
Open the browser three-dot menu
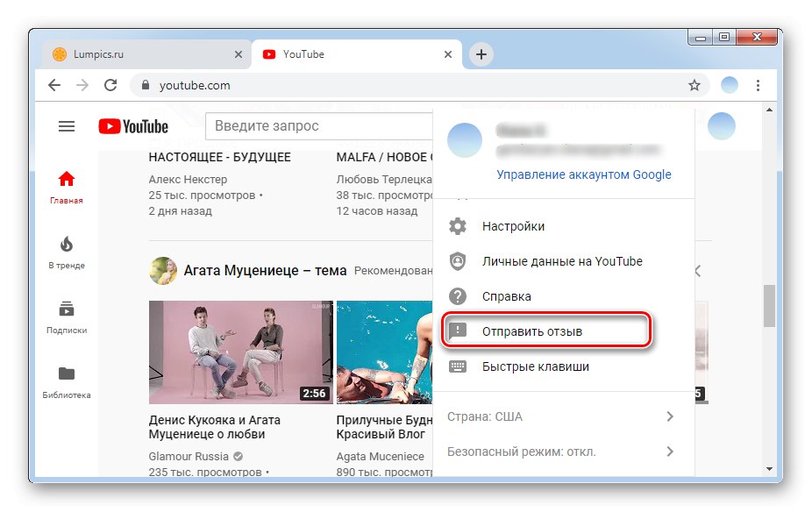(x=758, y=85)
